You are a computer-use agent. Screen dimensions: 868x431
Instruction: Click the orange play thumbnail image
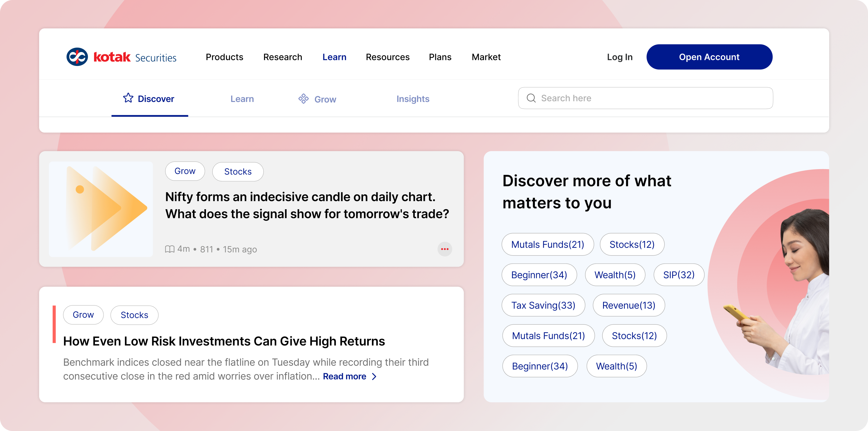101,209
